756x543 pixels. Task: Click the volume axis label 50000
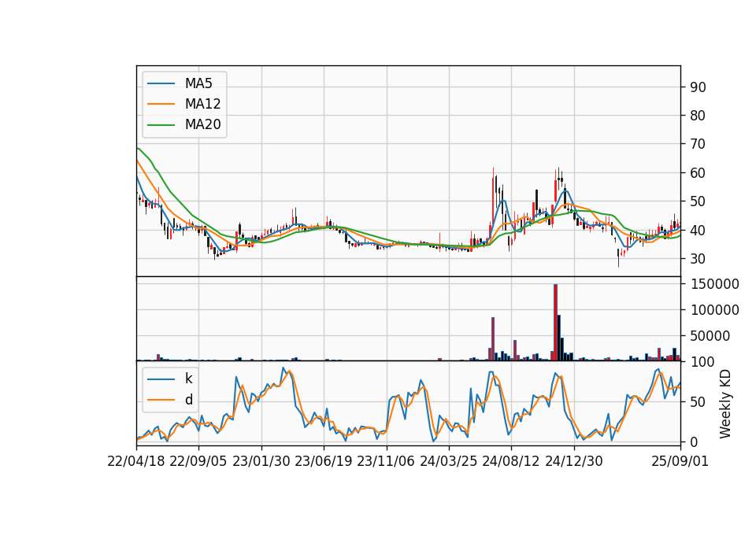pyautogui.click(x=710, y=336)
